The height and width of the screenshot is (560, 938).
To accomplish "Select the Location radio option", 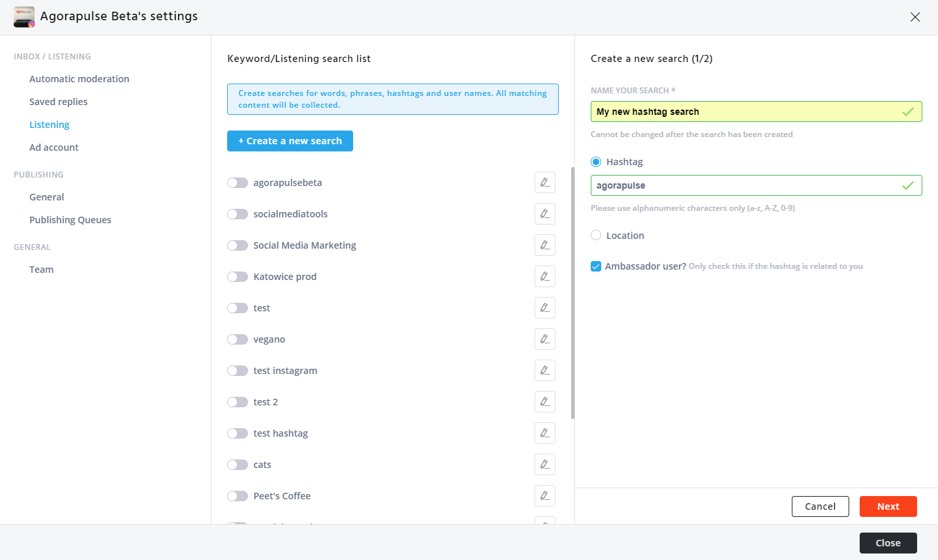I will pyautogui.click(x=596, y=235).
